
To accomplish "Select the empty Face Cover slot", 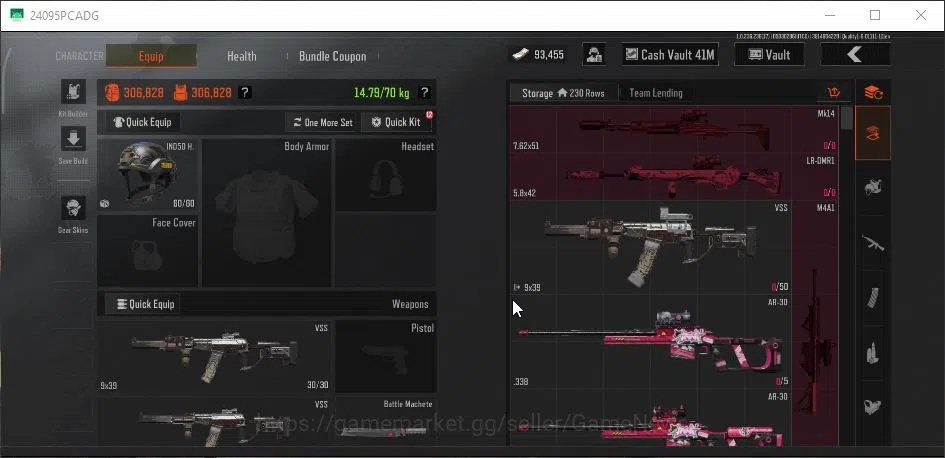I will tap(148, 251).
